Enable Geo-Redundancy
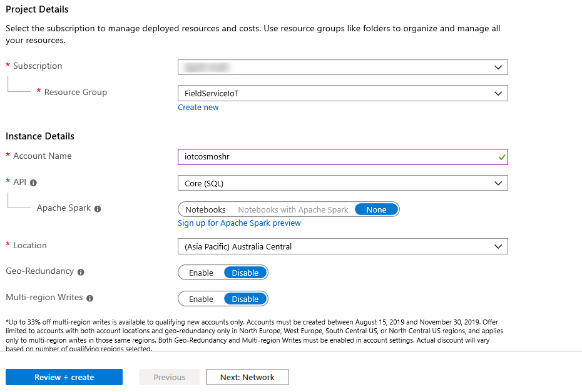This screenshot has height=392, width=582. point(201,273)
